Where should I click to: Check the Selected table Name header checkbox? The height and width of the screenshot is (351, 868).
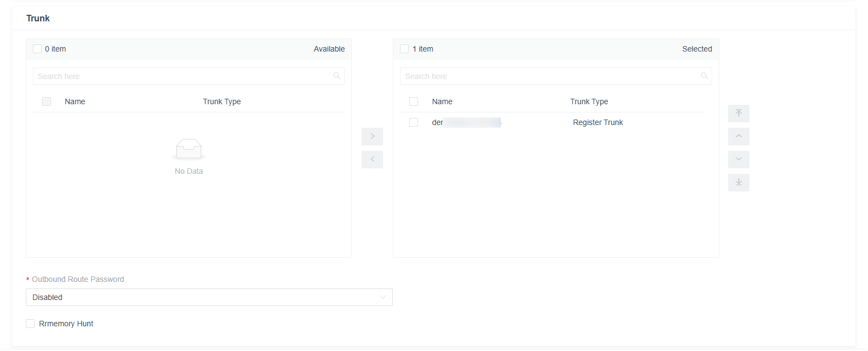coord(414,101)
